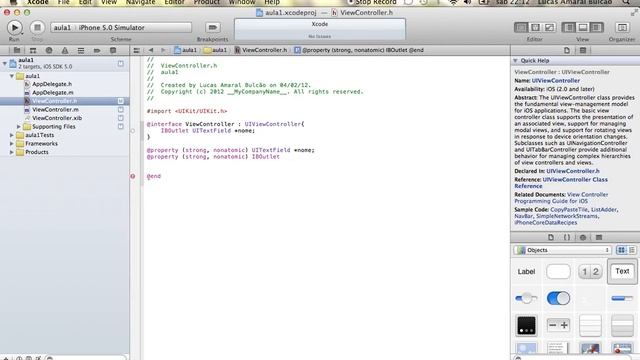Open the Objects library dropdown

(563, 250)
